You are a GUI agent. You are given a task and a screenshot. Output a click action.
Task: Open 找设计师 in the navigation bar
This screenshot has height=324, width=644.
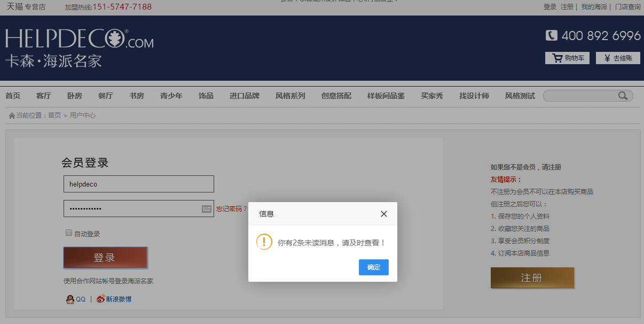474,96
